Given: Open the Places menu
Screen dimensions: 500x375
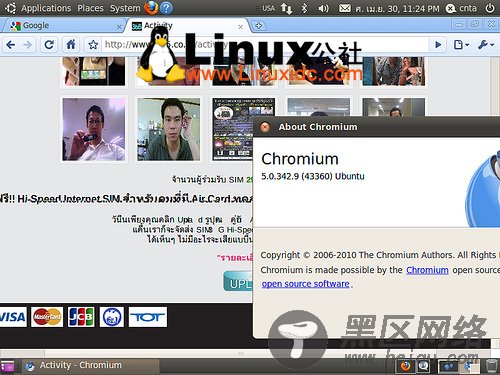Looking at the screenshot, I should click(90, 8).
